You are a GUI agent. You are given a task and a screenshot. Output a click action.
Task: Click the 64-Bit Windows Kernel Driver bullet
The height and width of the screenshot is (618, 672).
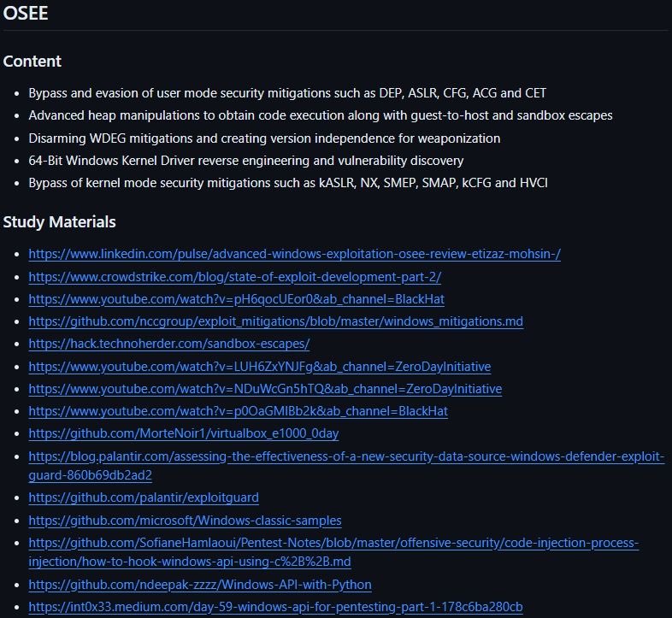click(x=246, y=161)
